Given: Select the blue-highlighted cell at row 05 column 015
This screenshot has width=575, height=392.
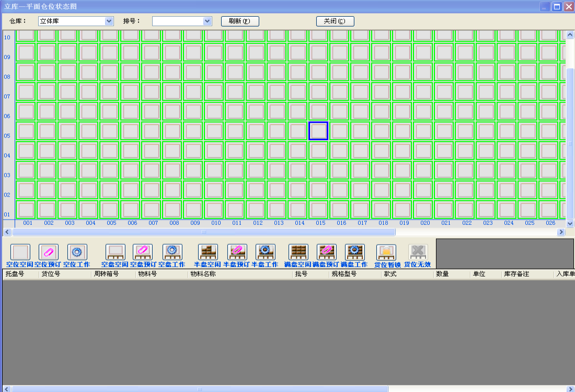Looking at the screenshot, I should (318, 131).
